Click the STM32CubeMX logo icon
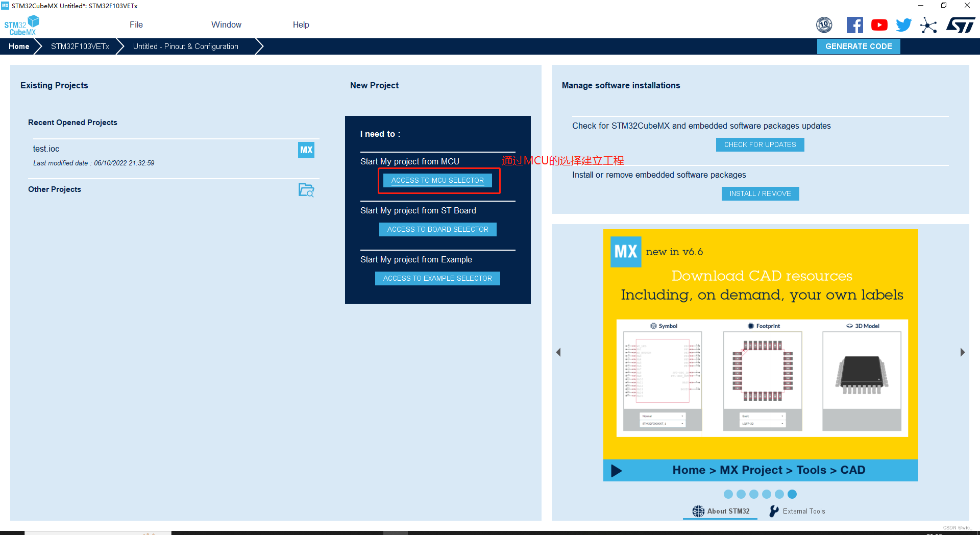 [21, 25]
